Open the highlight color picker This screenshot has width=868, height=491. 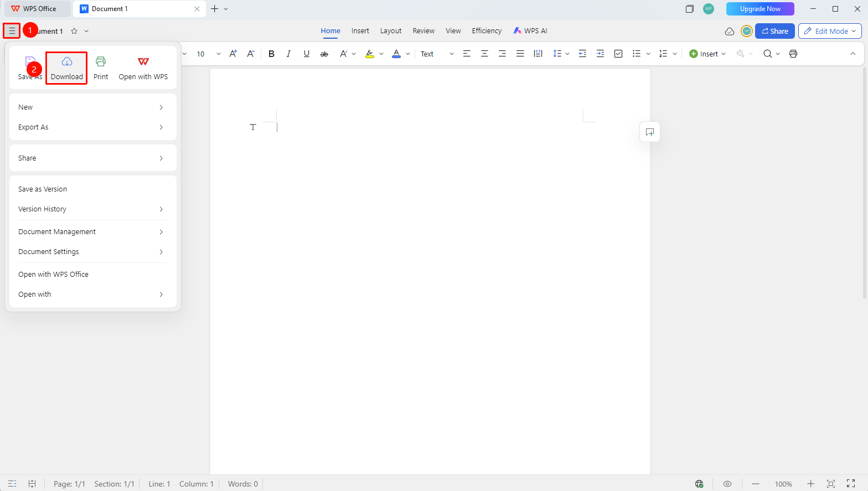coord(381,54)
